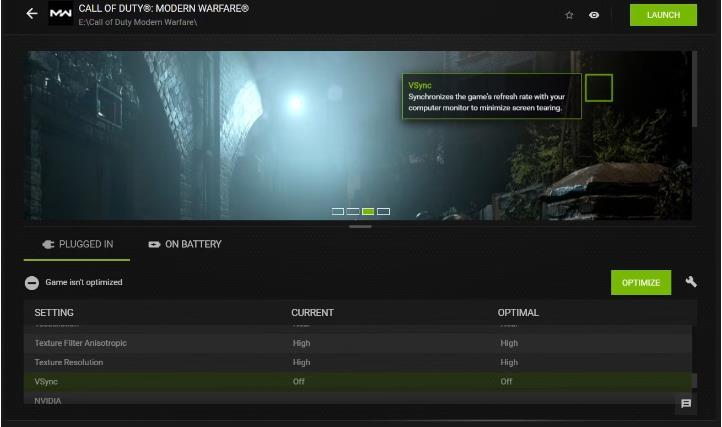Click Texture Resolution current value High
Screen dimensions: 722x427
pyautogui.click(x=301, y=363)
